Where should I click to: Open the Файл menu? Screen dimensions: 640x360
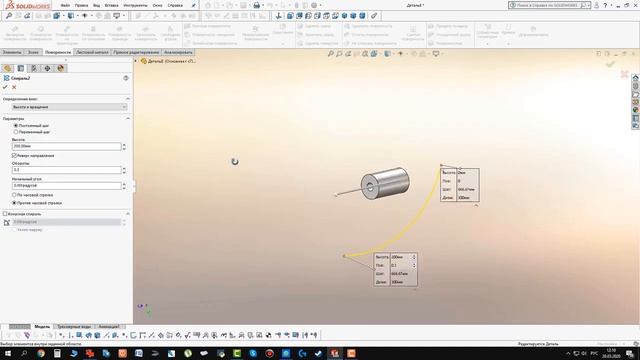click(65, 6)
